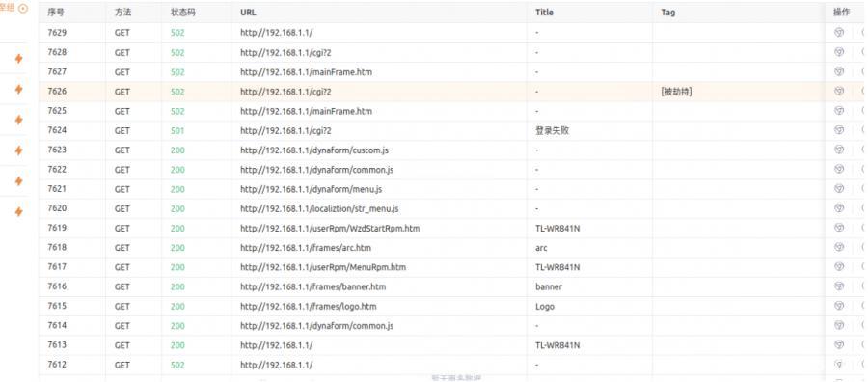Click the cgi?2 URL in row 7628

tap(285, 52)
